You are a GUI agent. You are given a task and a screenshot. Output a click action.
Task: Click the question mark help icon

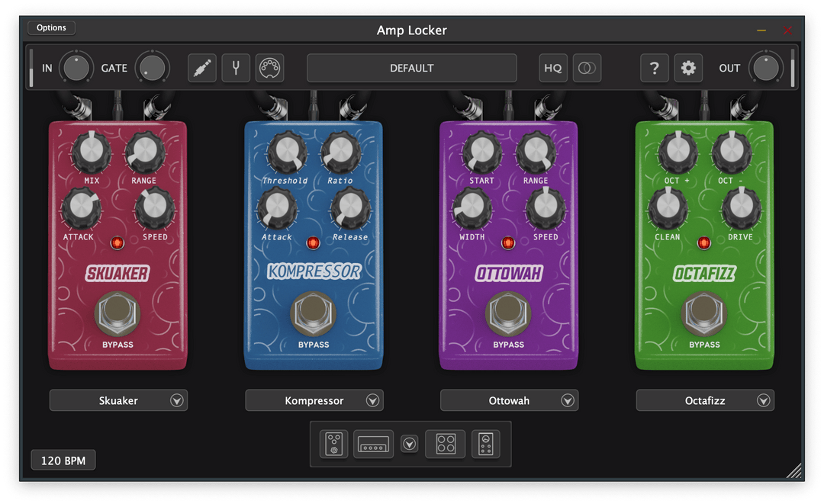(x=654, y=68)
